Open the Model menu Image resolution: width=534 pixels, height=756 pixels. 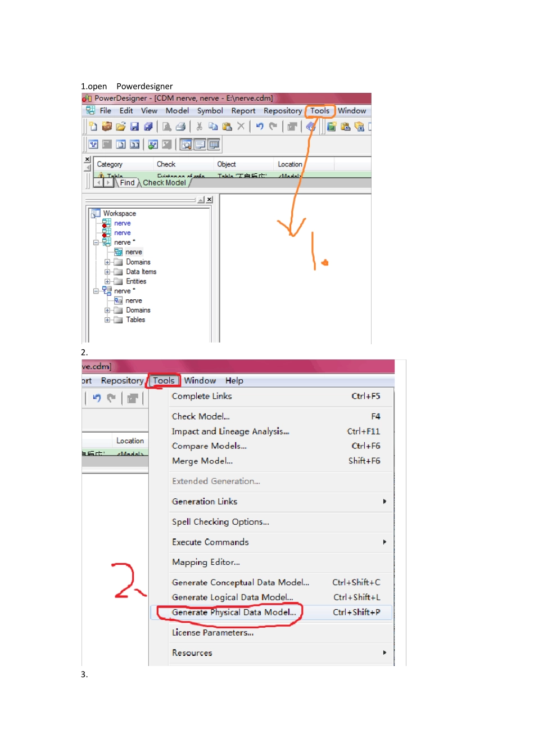177,110
